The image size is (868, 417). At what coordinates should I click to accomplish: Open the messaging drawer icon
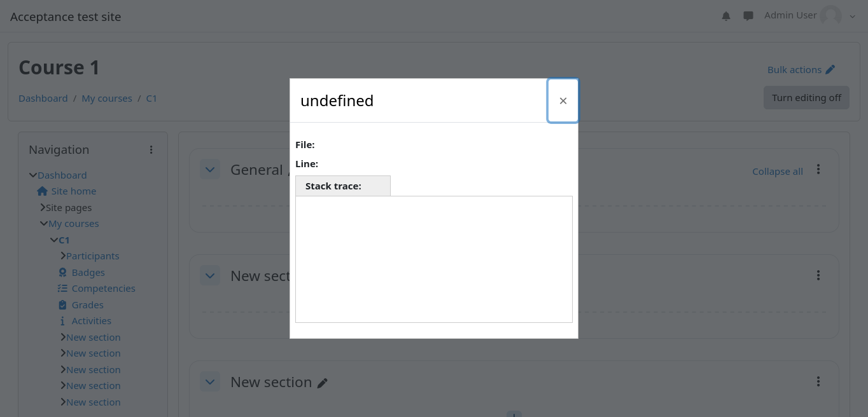[748, 17]
